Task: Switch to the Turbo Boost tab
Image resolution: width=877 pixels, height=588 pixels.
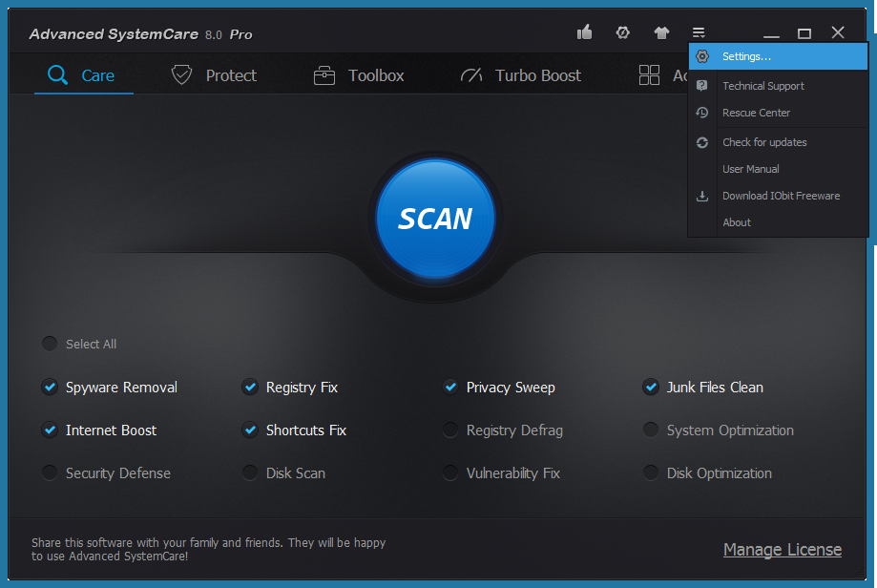Action: (521, 75)
